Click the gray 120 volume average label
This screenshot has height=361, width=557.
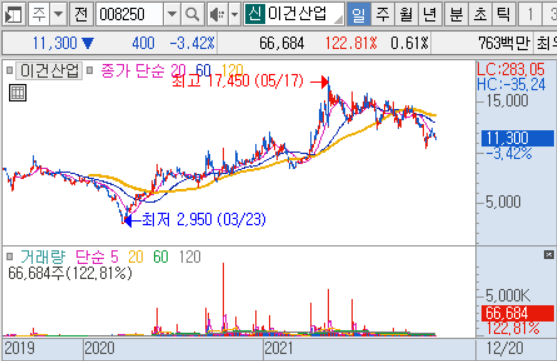coord(190,257)
